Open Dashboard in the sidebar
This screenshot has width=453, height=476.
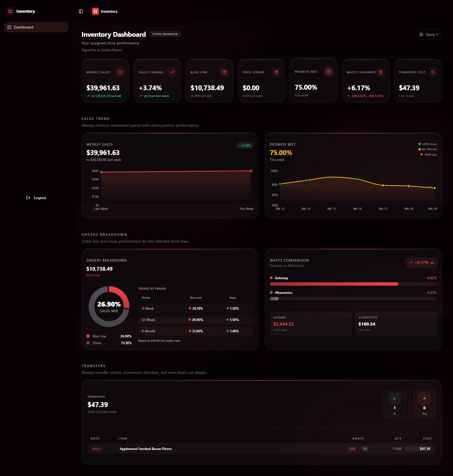pos(36,27)
